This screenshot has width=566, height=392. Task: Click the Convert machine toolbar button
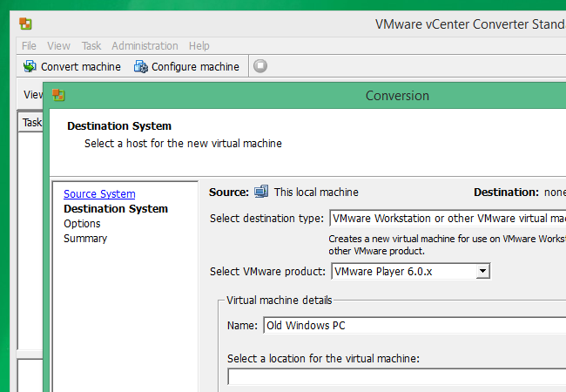point(71,66)
